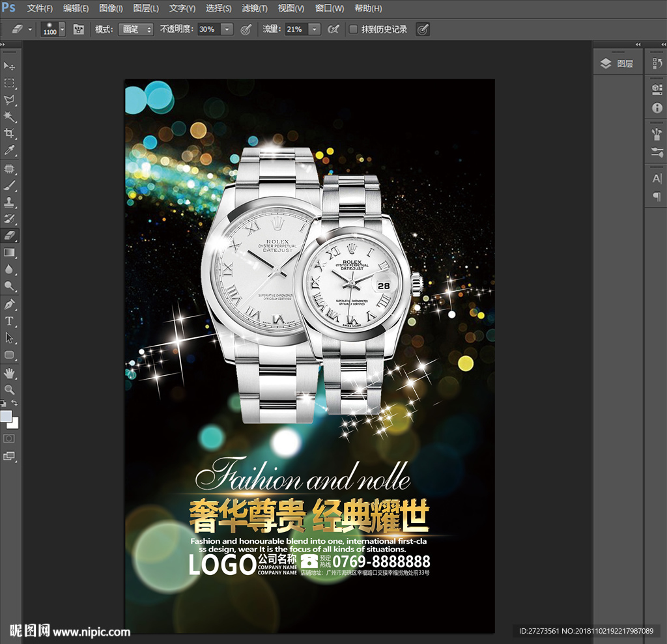The width and height of the screenshot is (667, 644).
Task: Click the flow 21% input field
Action: (296, 29)
